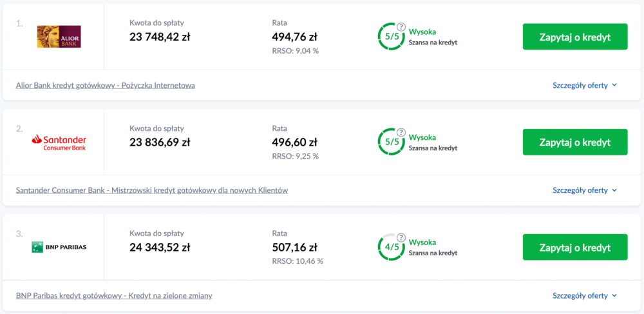Select the amount 23 836,69 zł

[x=160, y=142]
